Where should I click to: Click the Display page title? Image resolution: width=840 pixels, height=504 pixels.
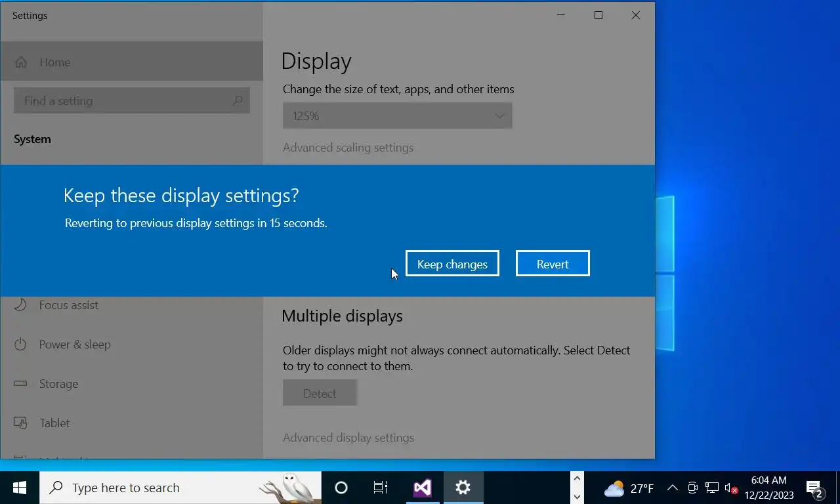point(316,61)
